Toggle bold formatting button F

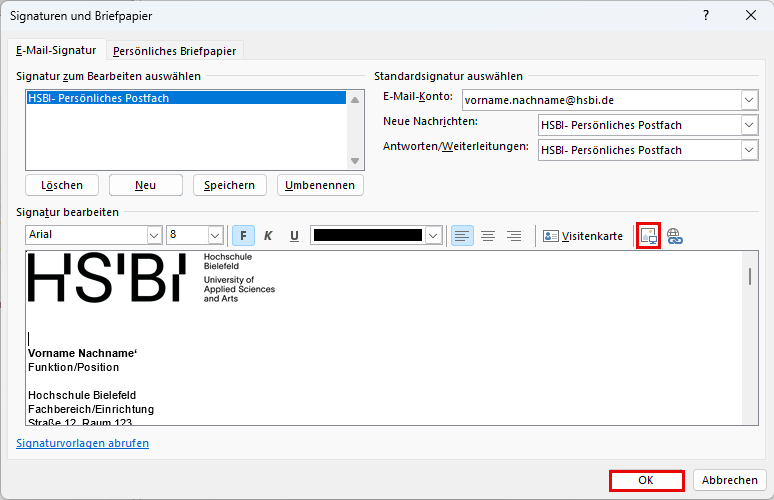click(243, 236)
